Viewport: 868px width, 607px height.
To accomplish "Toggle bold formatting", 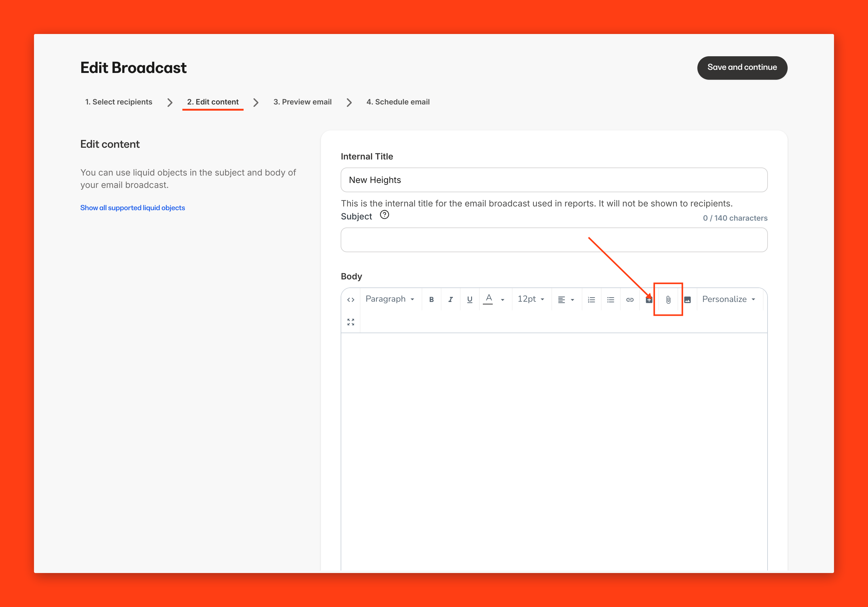I will 431,300.
